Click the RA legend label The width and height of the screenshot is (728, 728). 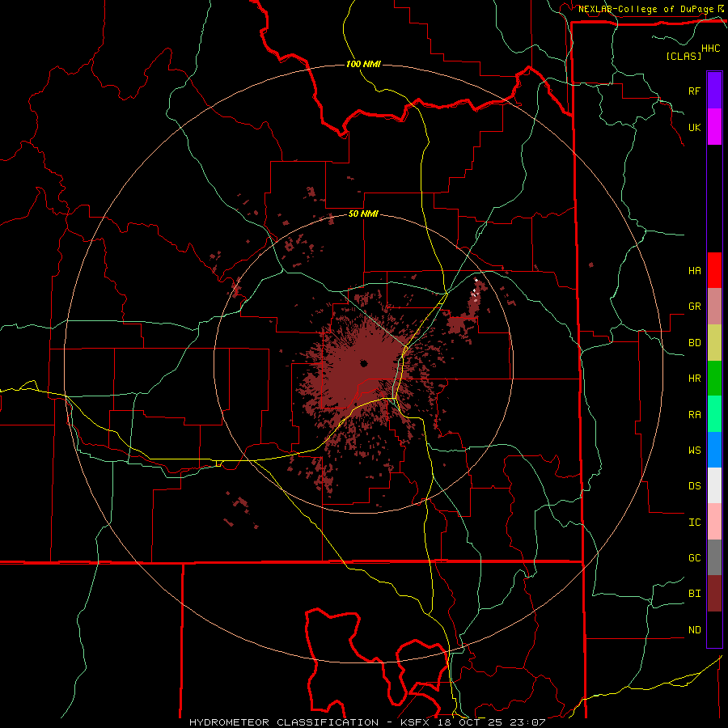pos(694,415)
